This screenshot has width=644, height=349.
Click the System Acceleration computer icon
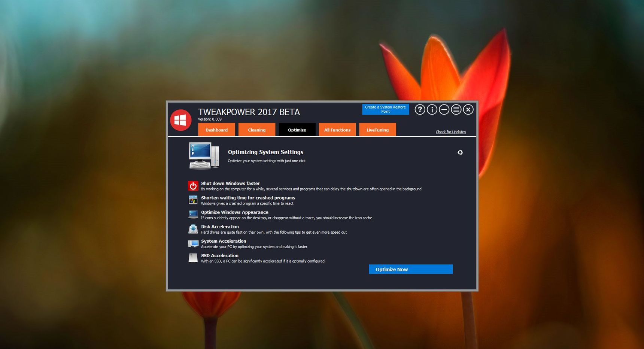[x=193, y=244]
